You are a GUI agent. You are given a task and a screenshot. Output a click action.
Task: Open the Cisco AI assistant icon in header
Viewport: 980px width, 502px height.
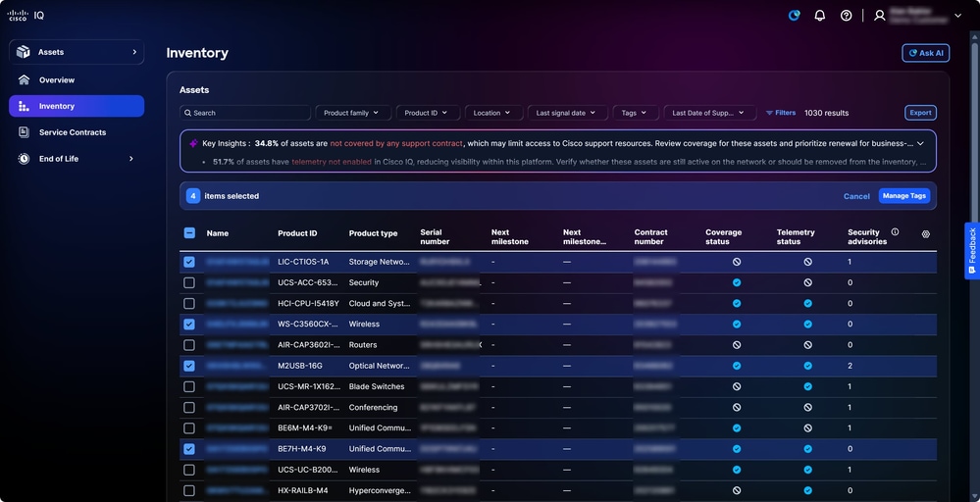[794, 16]
